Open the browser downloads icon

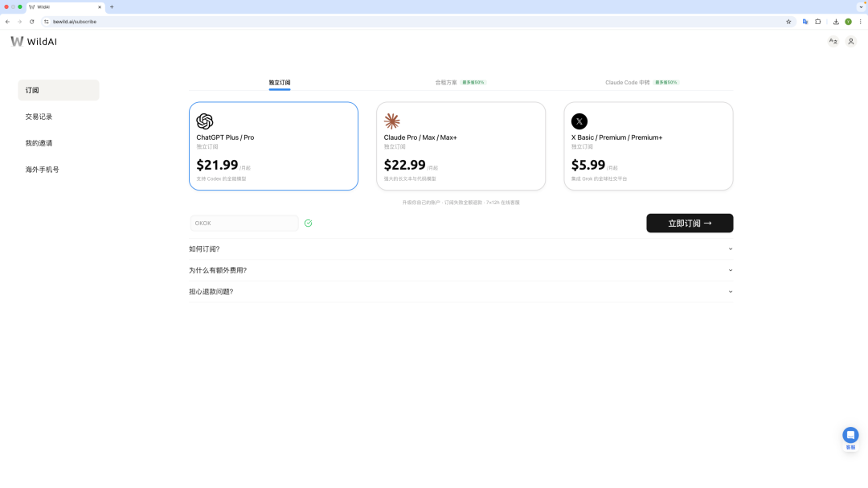pos(836,22)
